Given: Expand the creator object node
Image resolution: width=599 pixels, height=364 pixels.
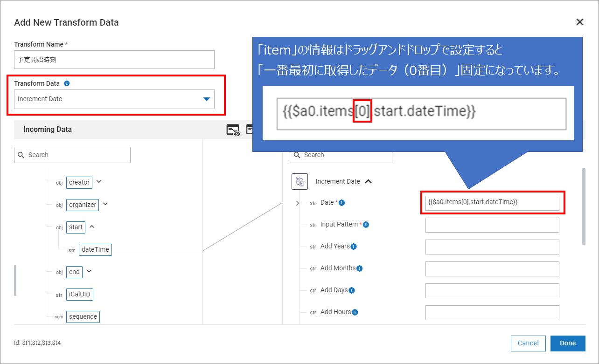Looking at the screenshot, I should coord(99,182).
